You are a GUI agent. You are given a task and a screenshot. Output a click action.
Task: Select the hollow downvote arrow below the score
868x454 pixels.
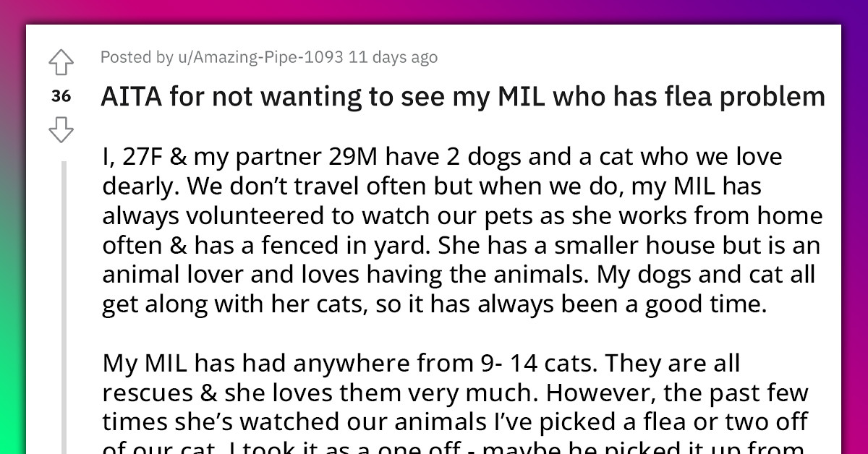pos(61,130)
